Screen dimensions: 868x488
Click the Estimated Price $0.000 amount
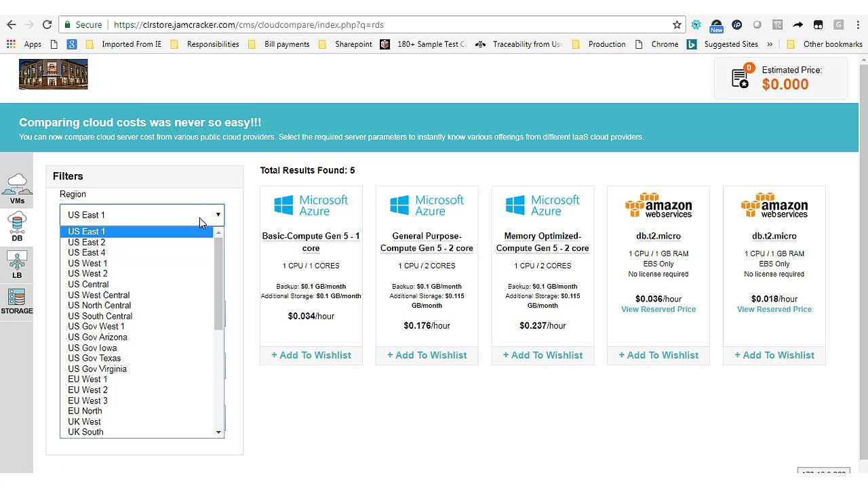coord(785,84)
